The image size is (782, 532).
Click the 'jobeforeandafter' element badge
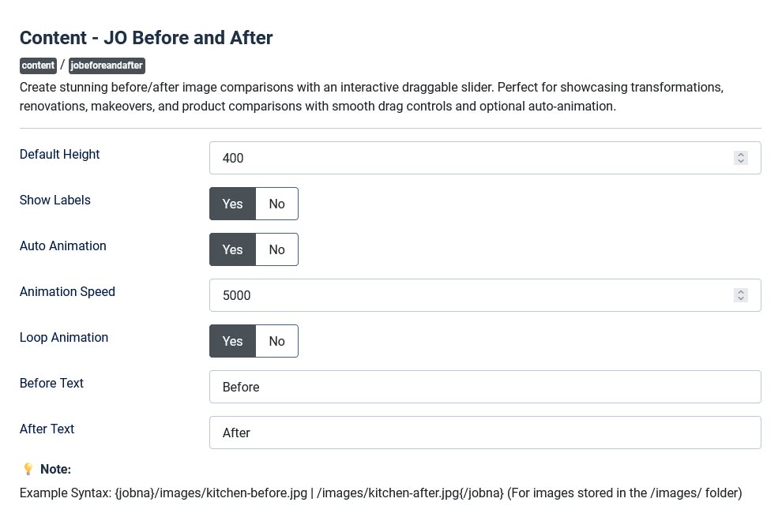pyautogui.click(x=107, y=66)
